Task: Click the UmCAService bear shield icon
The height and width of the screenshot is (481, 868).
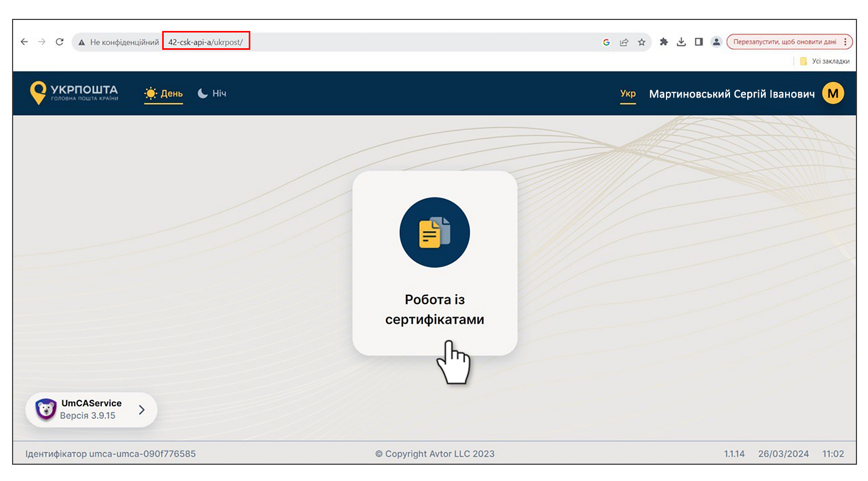Action: click(x=46, y=409)
